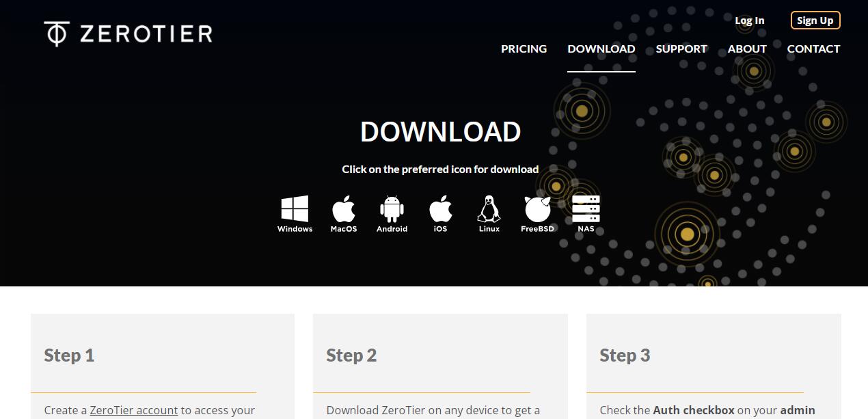Select the FreeBSD download icon
The width and height of the screenshot is (868, 419).
pos(537,214)
